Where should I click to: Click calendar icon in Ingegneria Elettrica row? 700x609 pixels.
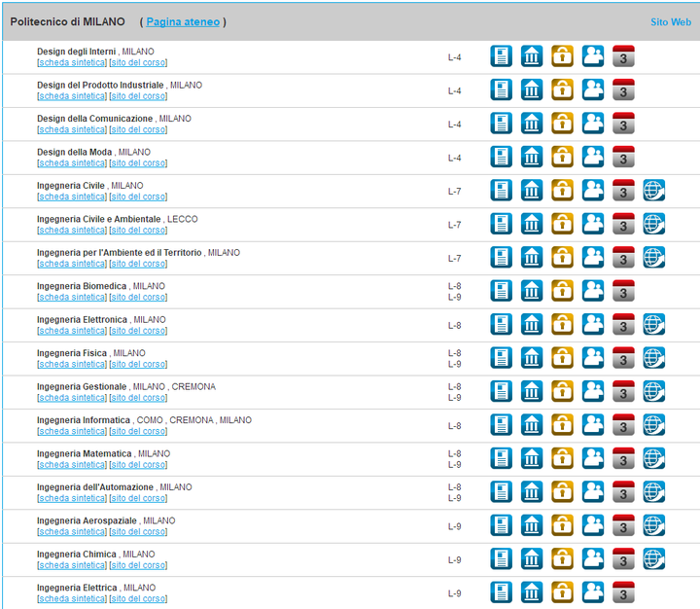[x=623, y=592]
